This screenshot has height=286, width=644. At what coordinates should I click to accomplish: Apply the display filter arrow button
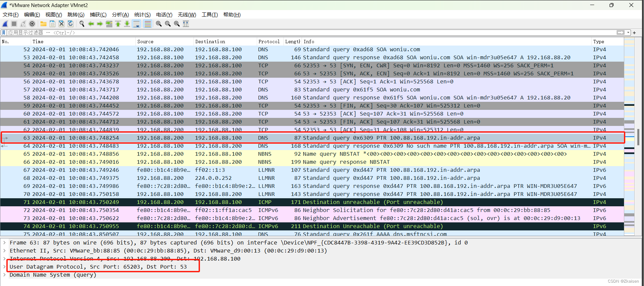[621, 32]
